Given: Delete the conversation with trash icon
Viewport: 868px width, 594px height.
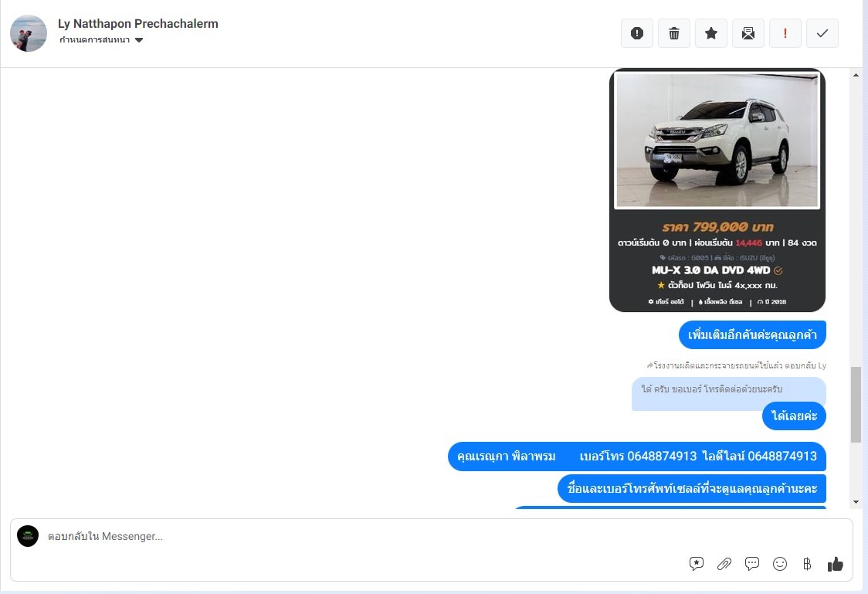Looking at the screenshot, I should (x=673, y=33).
